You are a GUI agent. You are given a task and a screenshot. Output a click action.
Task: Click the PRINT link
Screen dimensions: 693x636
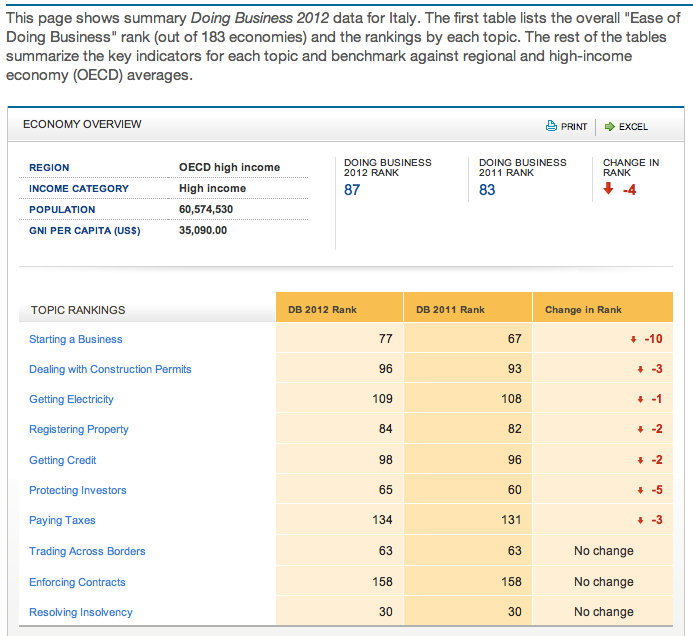point(574,127)
